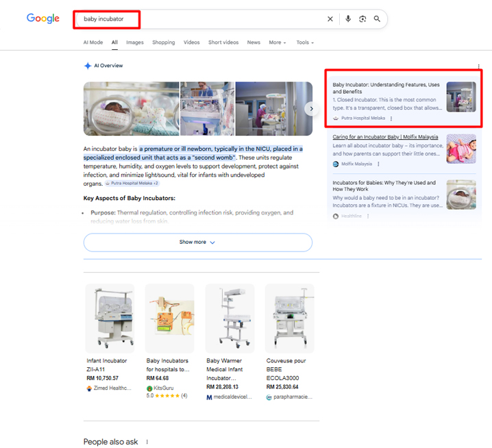Viewport: 492px width, 448px height.
Task: Click Infant Incubator ZII-A11 product image
Action: click(x=110, y=319)
